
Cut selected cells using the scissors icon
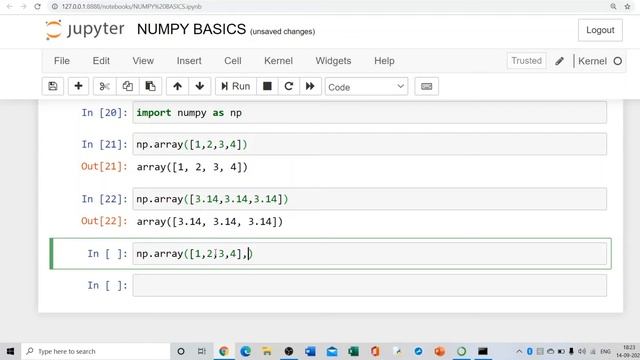pyautogui.click(x=104, y=87)
